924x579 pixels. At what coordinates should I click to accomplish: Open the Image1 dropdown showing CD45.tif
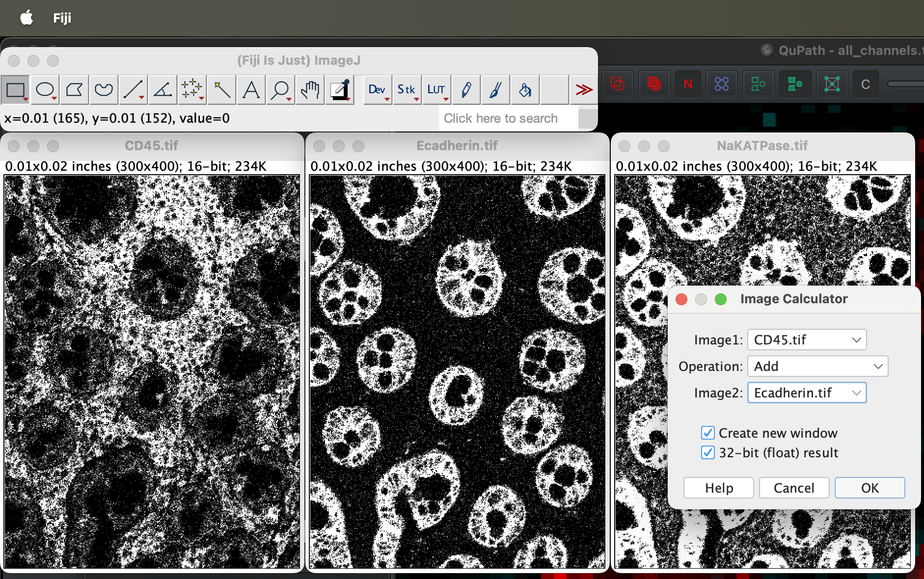point(807,340)
